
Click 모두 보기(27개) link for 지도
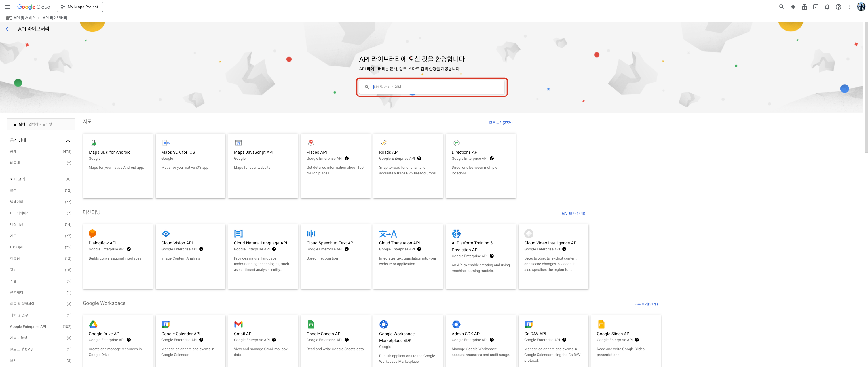[500, 123]
